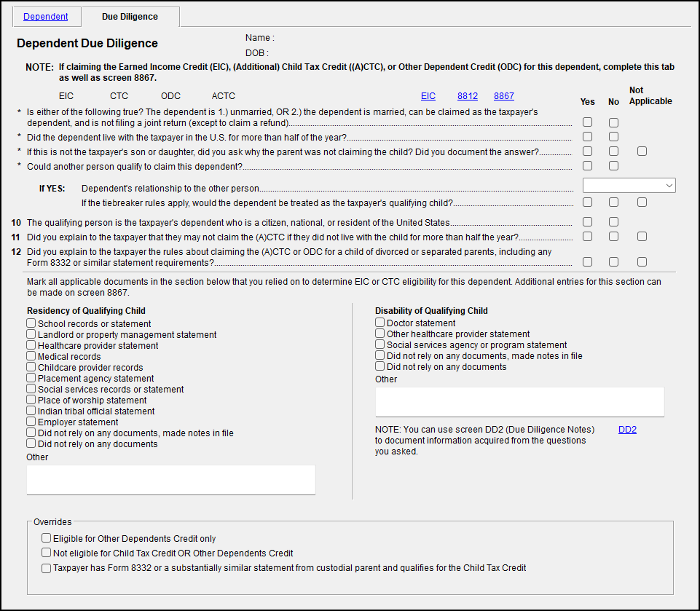Check No for unmarried dependent question
Viewport: 700px width, 611px height.
click(613, 122)
